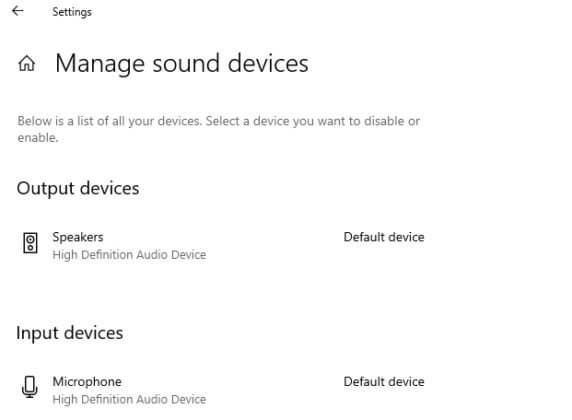Click Default device status beside Speakers
This screenshot has height=420, width=572.
click(384, 237)
